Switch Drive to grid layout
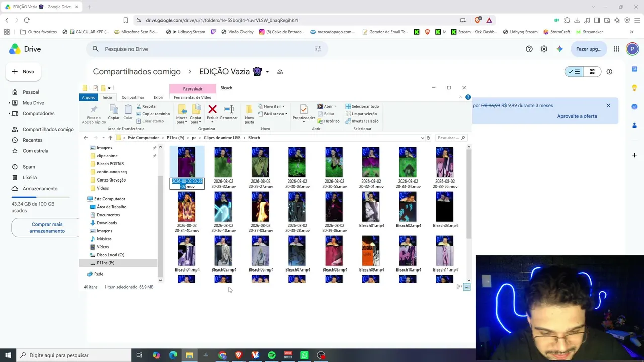The width and height of the screenshot is (644, 362). (592, 72)
